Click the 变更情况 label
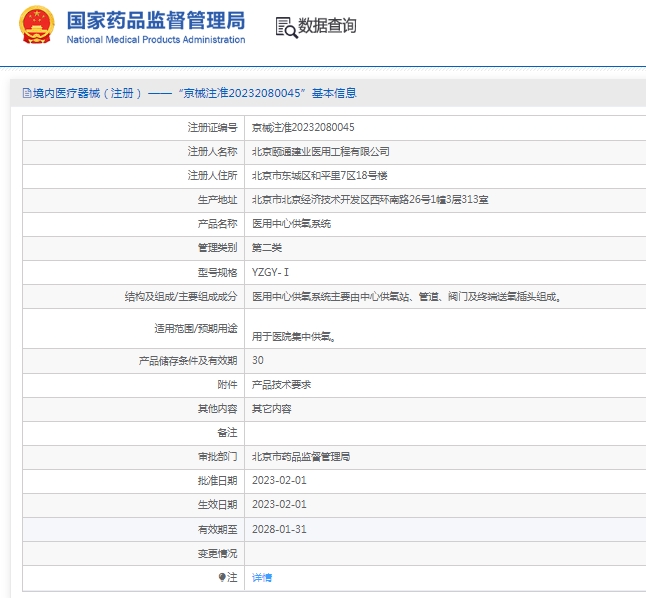This screenshot has width=646, height=598. click(x=218, y=553)
